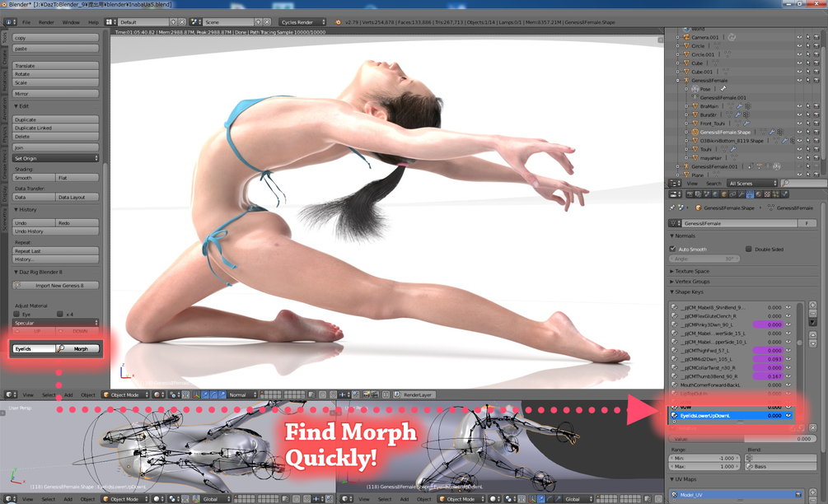Open the Window menu
Image resolution: width=828 pixels, height=504 pixels.
[x=71, y=22]
